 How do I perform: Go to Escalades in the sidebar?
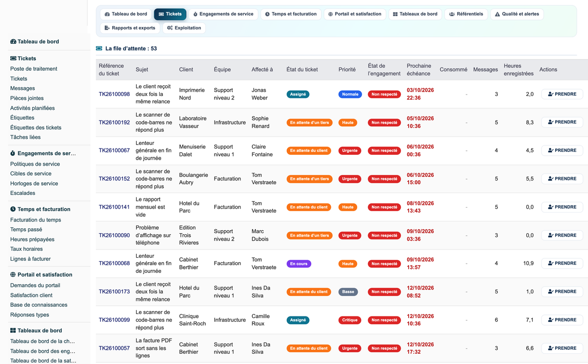(23, 194)
